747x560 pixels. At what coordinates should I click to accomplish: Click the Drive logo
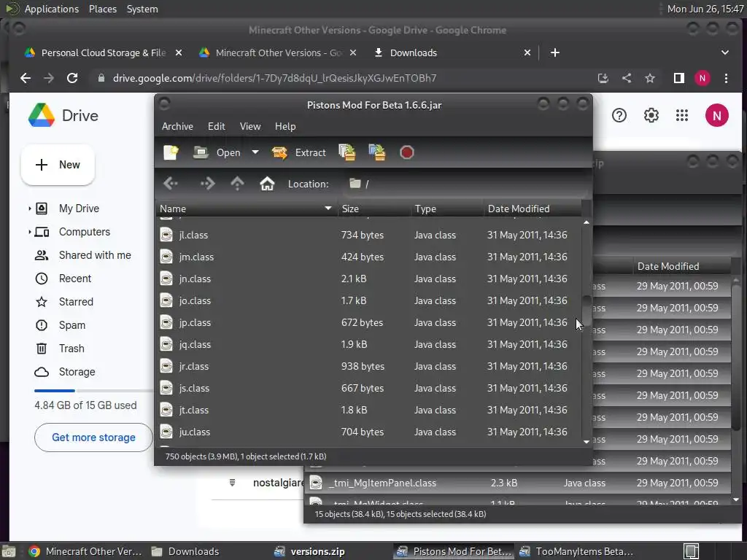pos(63,115)
